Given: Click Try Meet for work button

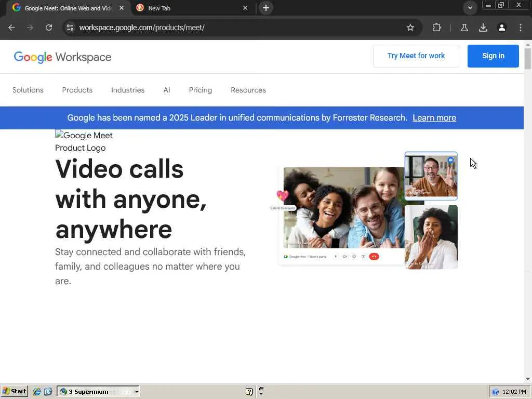Looking at the screenshot, I should pos(416,56).
